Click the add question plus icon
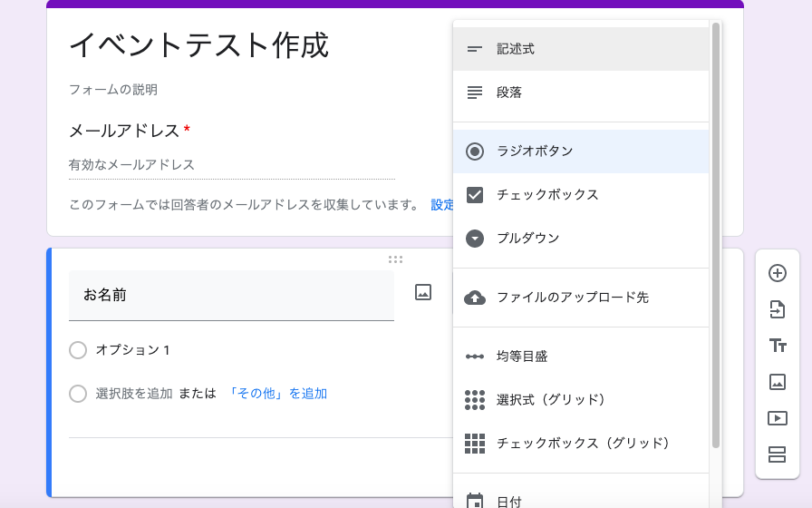The width and height of the screenshot is (812, 508). (x=778, y=273)
